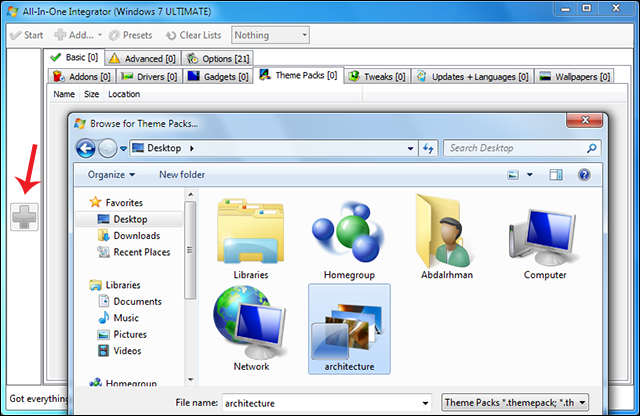
Task: Open the Tweaks [0] tab
Action: 377,77
